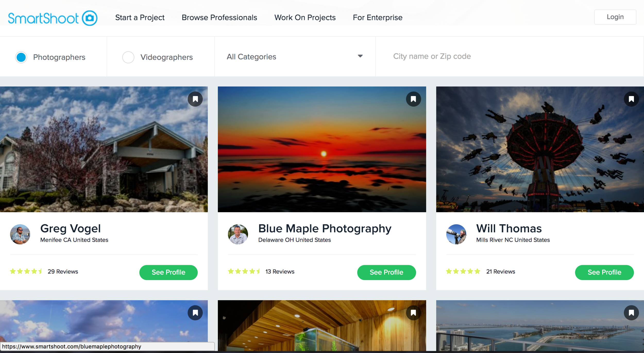The image size is (644, 353).
Task: Click Will Thomas's star rating
Action: coord(463,271)
